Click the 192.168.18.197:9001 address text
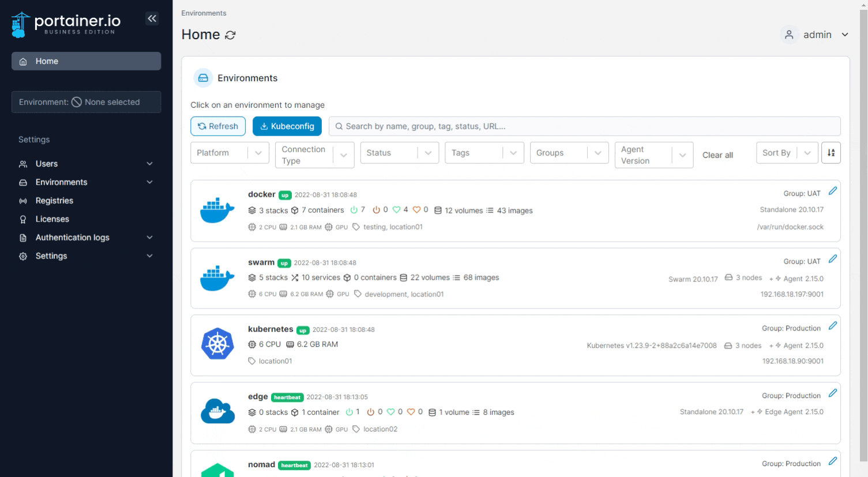This screenshot has height=477, width=868. [792, 294]
